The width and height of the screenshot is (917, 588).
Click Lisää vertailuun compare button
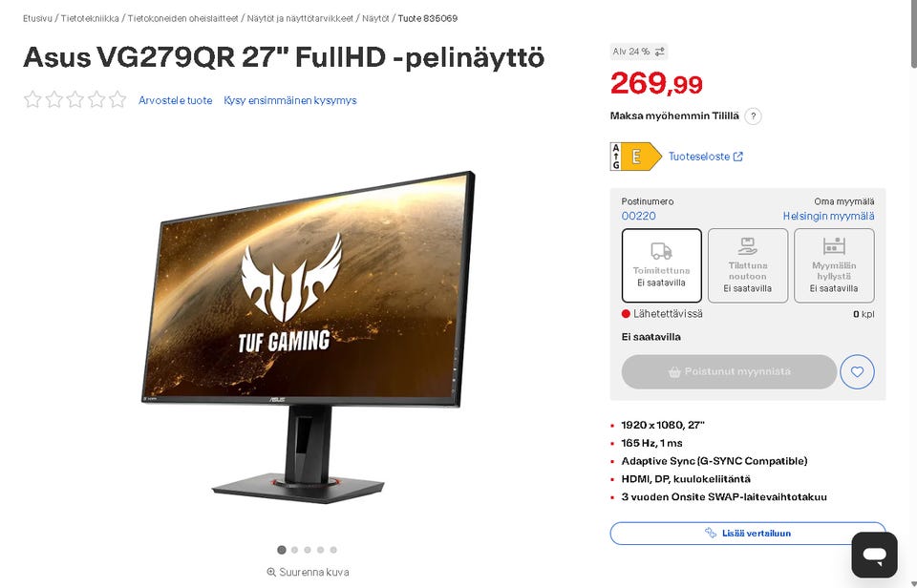[747, 533]
